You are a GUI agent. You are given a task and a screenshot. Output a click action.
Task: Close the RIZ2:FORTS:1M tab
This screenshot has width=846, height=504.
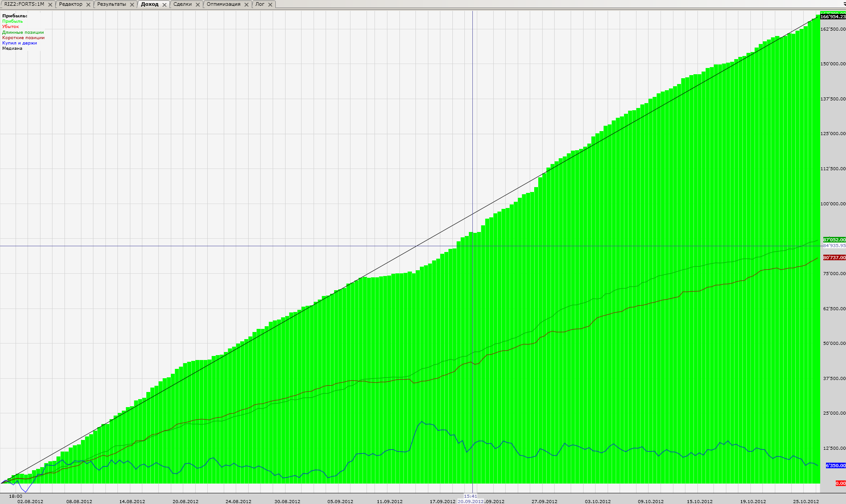[x=50, y=4]
